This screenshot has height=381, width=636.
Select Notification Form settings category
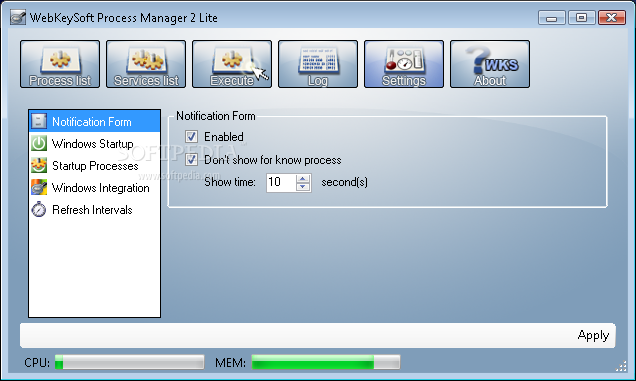95,121
